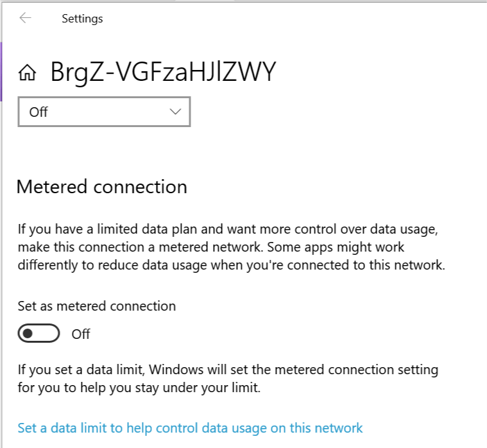Click the Metered connection section heading
Screen dimensions: 487x448
pyautogui.click(x=102, y=187)
